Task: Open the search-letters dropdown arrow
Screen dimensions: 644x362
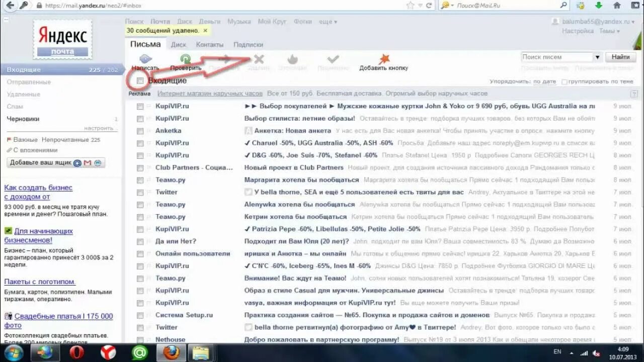Action: 597,57
